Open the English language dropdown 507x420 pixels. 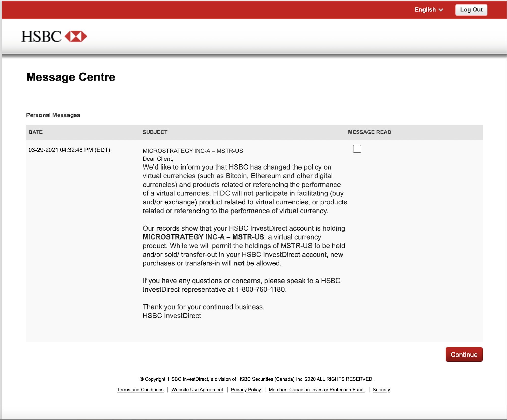pyautogui.click(x=426, y=9)
